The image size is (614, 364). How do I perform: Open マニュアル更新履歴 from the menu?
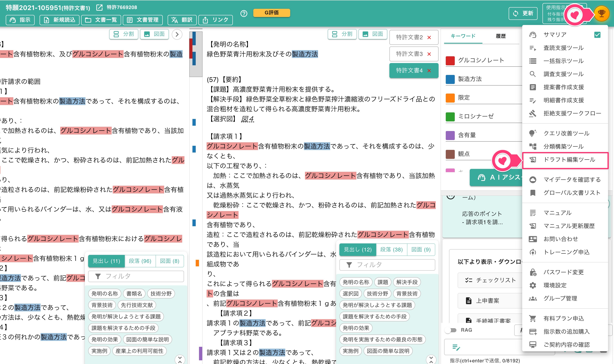(565, 226)
